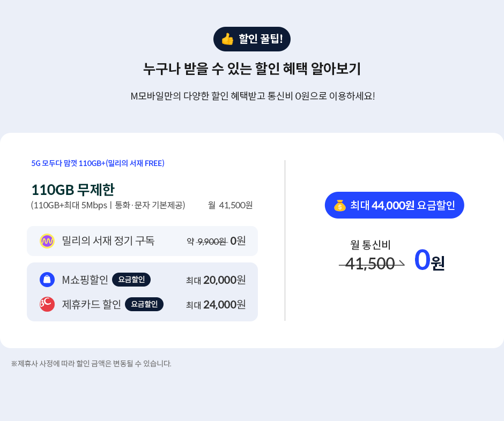Click the thumbs-up icon in the top badge
Viewport: 504px width, 421px height.
pos(227,39)
